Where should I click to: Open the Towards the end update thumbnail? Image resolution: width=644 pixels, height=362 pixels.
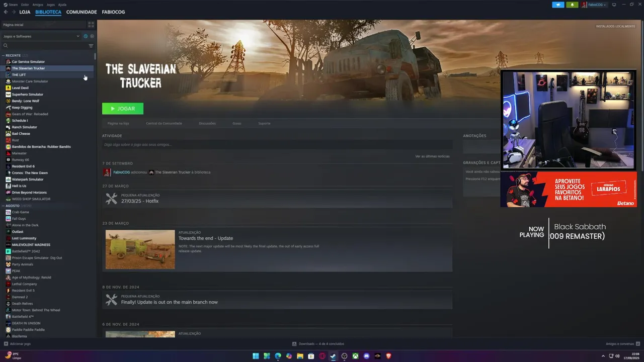tap(140, 249)
